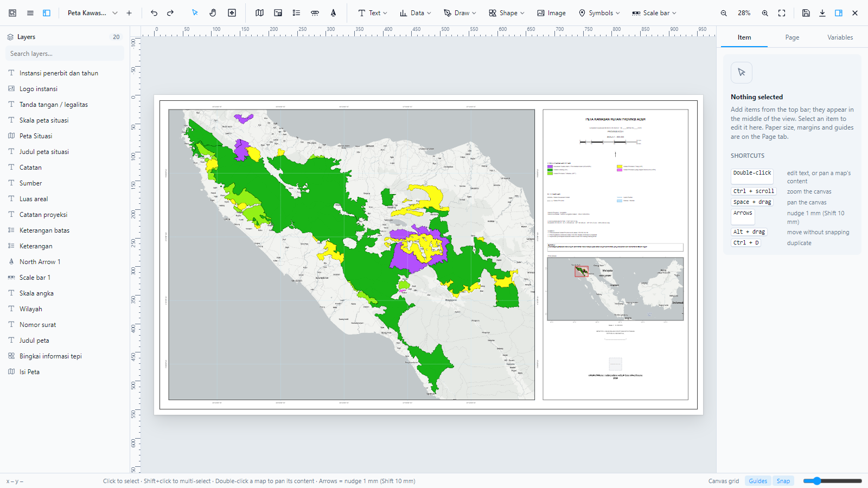Select the Scale bar 1 layer

point(65,278)
